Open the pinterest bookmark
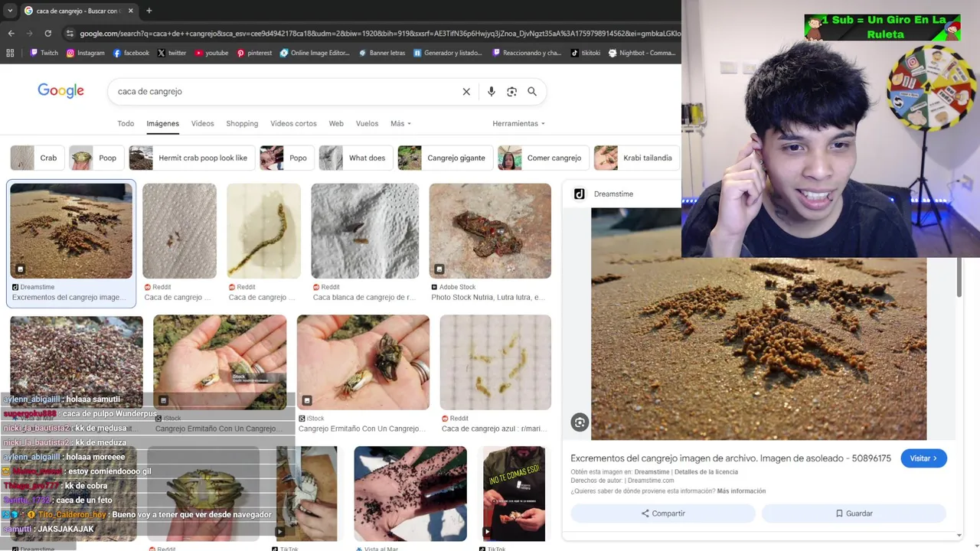This screenshot has width=980, height=551. [x=254, y=53]
